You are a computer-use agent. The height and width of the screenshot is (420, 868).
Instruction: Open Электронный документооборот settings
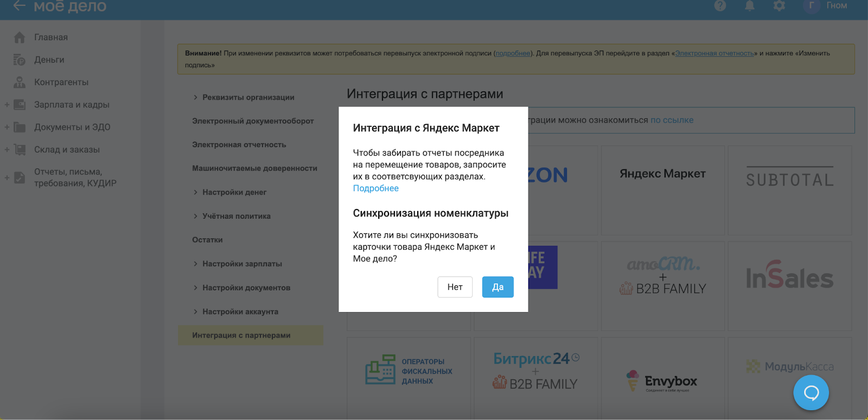point(253,121)
